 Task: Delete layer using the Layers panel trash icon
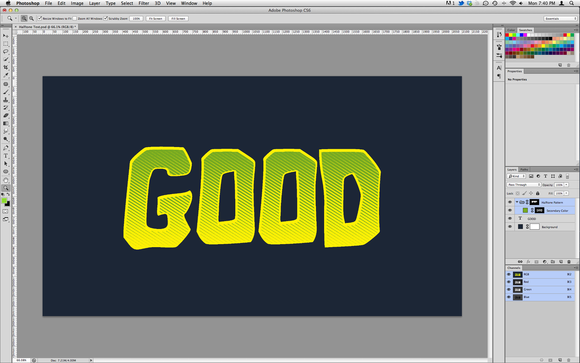point(569,262)
